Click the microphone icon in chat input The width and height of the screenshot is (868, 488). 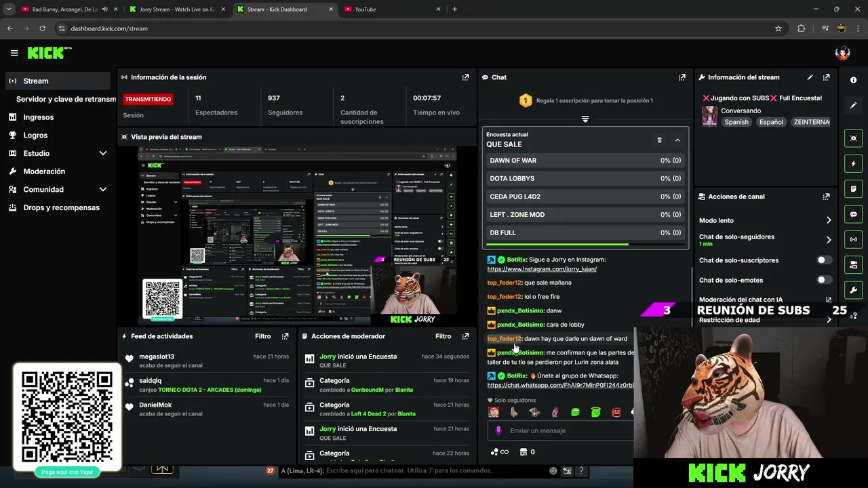point(498,430)
